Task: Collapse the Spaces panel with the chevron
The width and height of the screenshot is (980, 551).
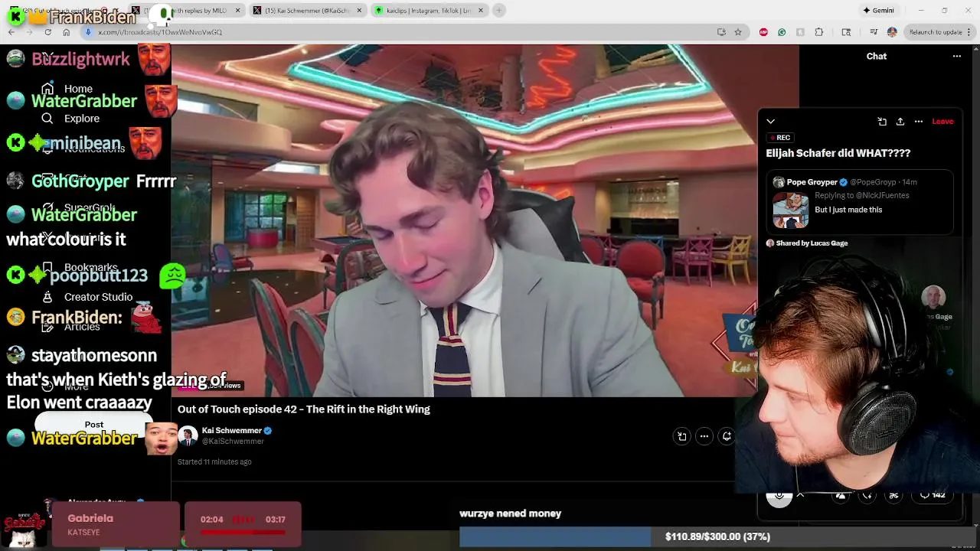Action: 771,122
